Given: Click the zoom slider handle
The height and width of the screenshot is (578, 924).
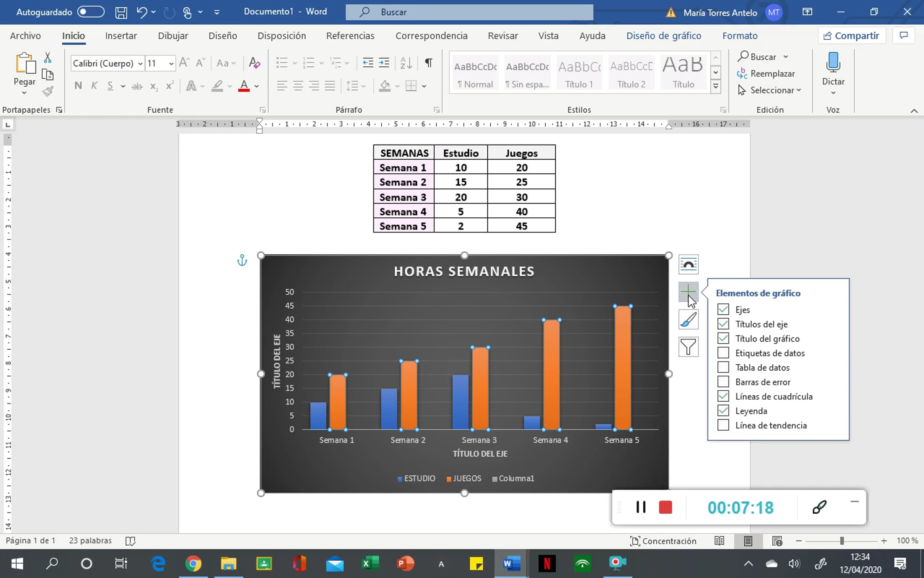Looking at the screenshot, I should (x=842, y=541).
